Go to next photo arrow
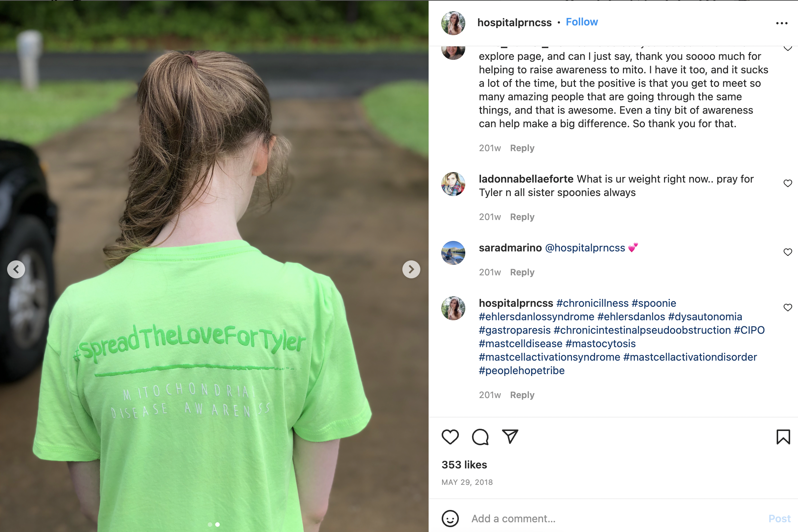Screen dimensions: 798x532 (411, 269)
